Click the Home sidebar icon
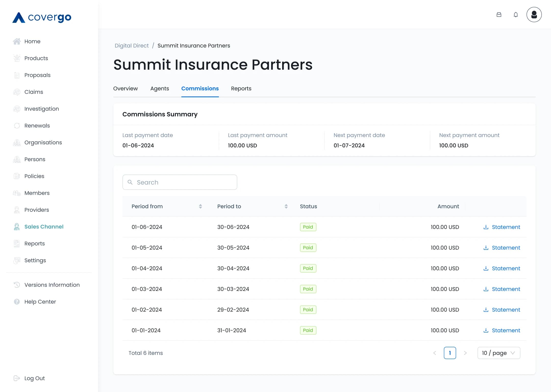Image resolution: width=551 pixels, height=392 pixels. [x=17, y=41]
